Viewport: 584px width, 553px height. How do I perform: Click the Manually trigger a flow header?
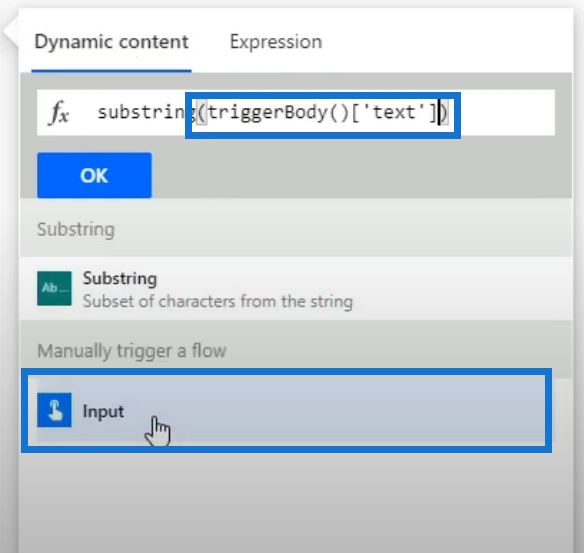point(132,351)
